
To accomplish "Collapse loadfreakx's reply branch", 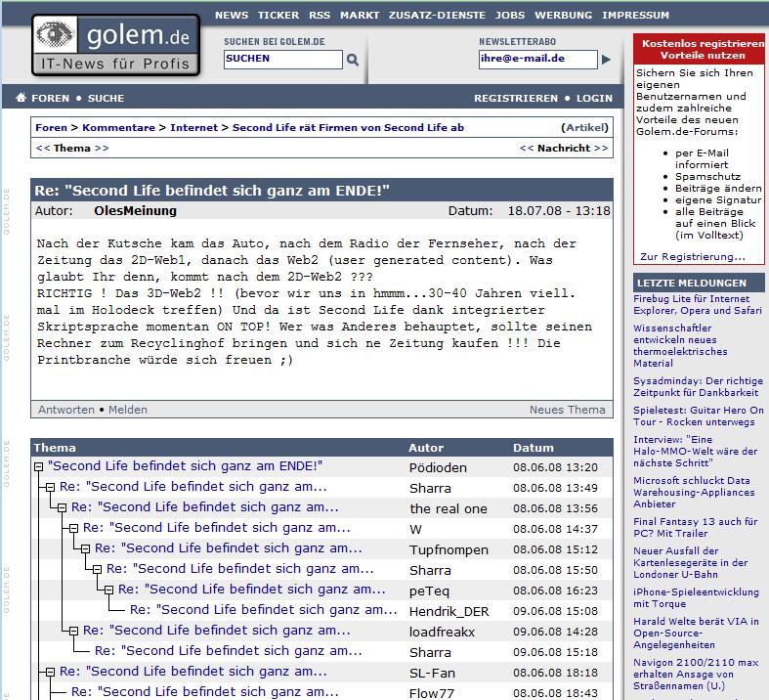I will point(73,632).
